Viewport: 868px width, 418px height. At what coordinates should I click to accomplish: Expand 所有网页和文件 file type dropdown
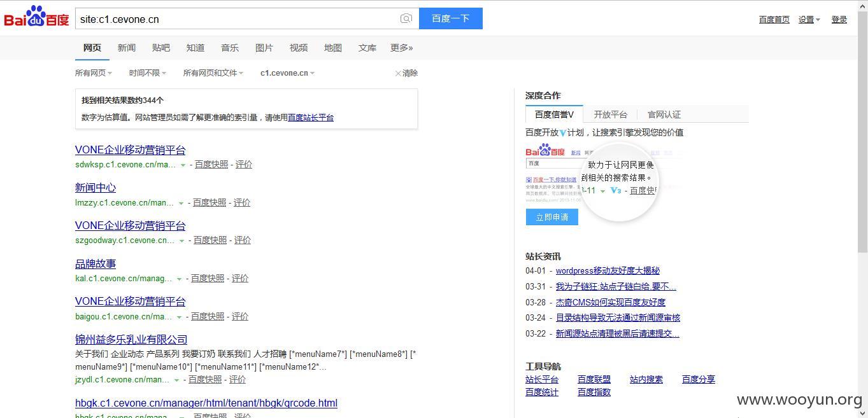tap(213, 73)
